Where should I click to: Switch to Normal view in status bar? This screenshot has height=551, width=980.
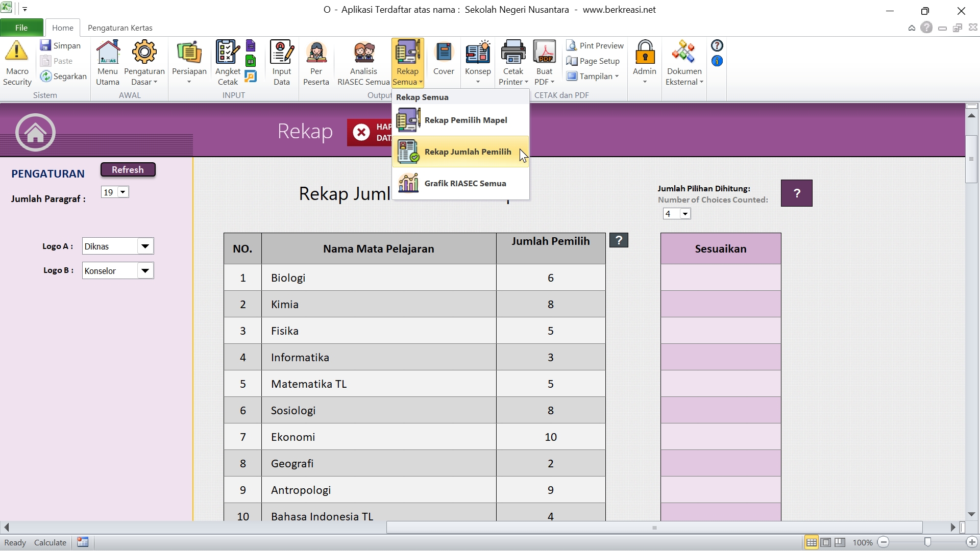click(x=811, y=542)
